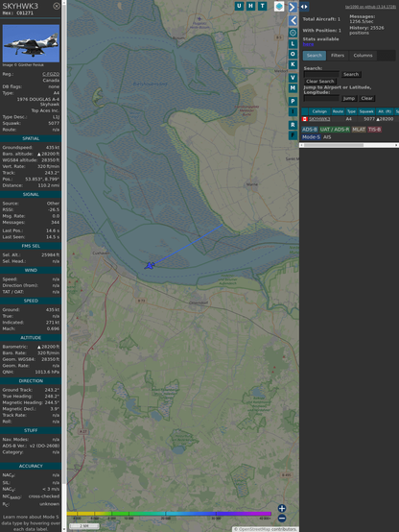Expand sidebar with right chevron arrow

[x=293, y=7]
